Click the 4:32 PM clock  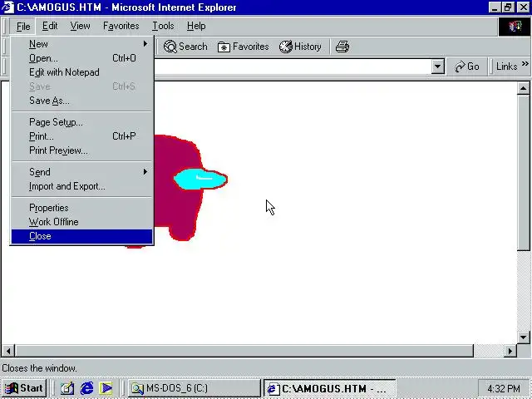[503, 388]
